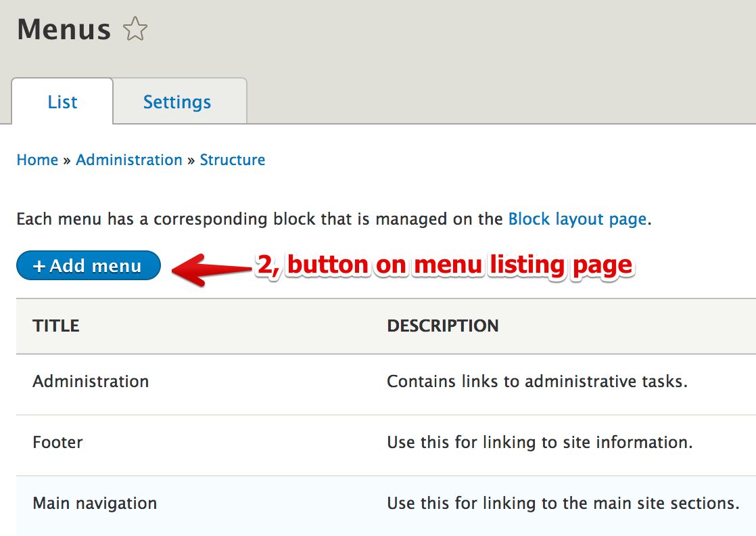The height and width of the screenshot is (536, 756).
Task: Switch to the Settings tab
Action: click(177, 101)
